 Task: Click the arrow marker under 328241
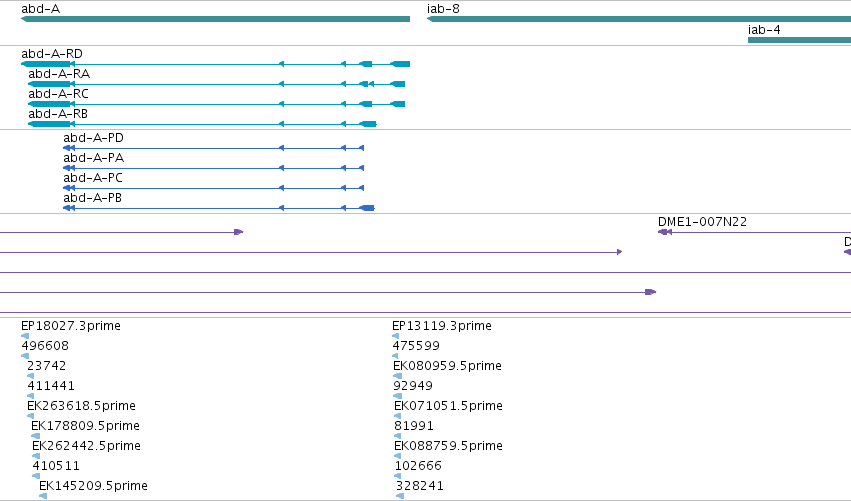coord(400,496)
